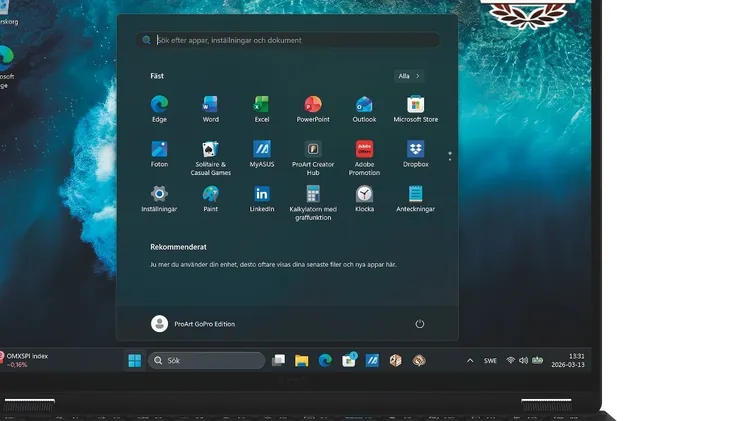The width and height of the screenshot is (750, 421).
Task: Open Inställningar settings app
Action: pyautogui.click(x=159, y=199)
